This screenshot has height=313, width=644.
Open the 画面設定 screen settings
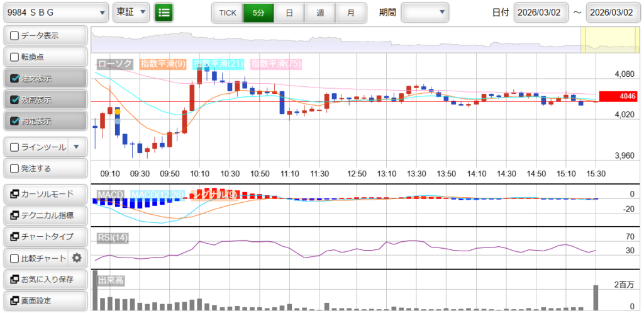[45, 300]
